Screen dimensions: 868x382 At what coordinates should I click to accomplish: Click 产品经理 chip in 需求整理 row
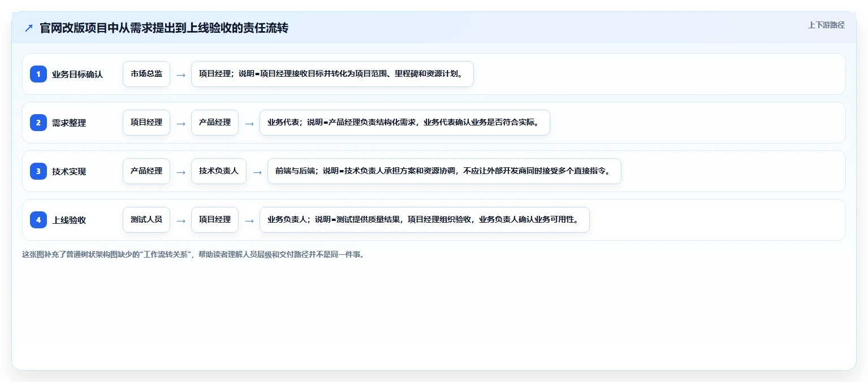pos(215,123)
